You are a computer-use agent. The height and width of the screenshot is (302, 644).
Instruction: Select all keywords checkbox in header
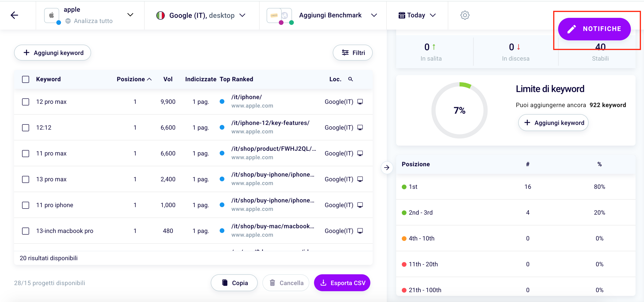point(26,79)
